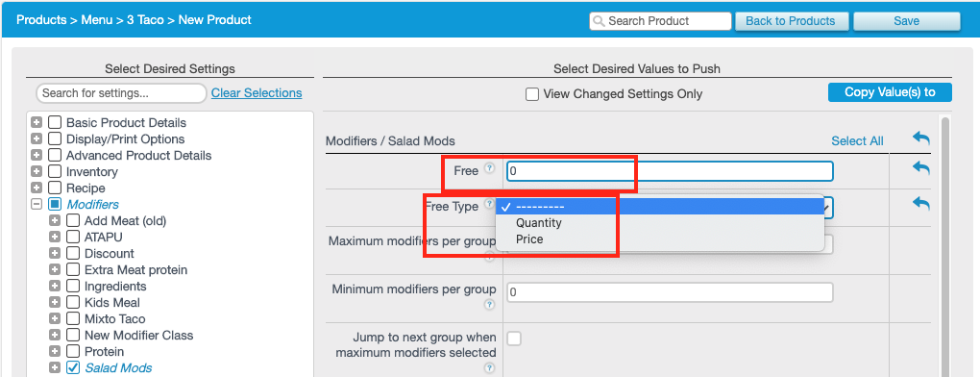Choose Quantity from Free Type dropdown

pos(660,223)
